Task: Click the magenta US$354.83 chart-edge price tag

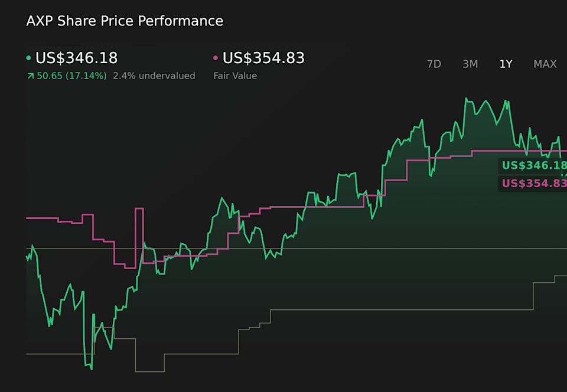Action: tap(533, 184)
